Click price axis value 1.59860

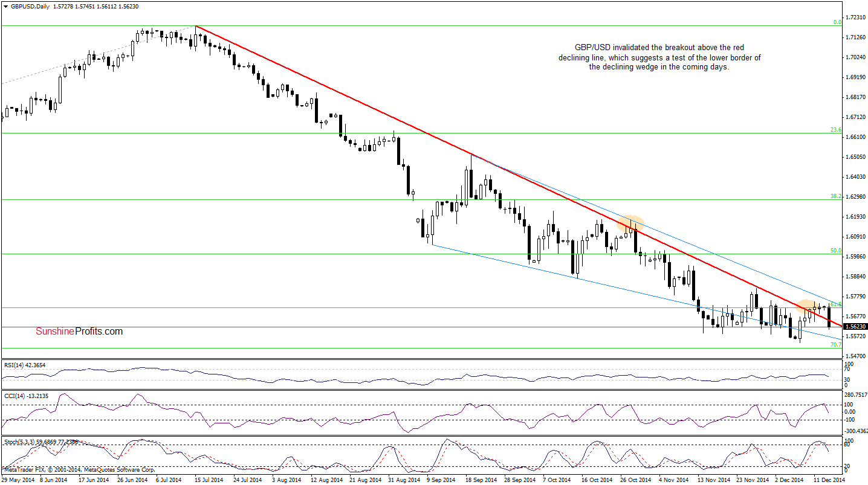(x=855, y=257)
